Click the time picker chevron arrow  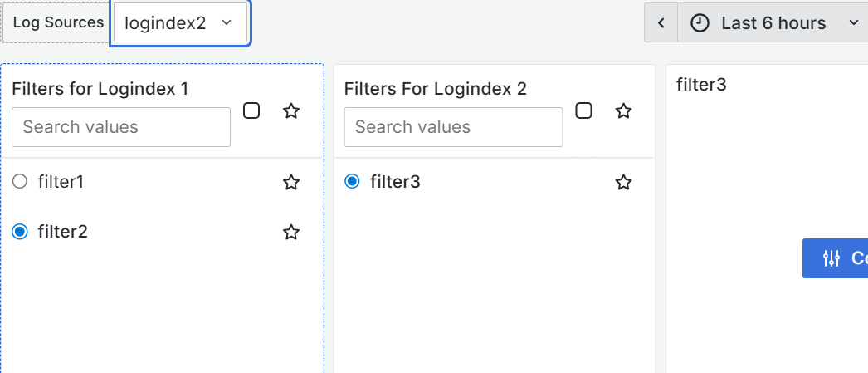[x=854, y=23]
